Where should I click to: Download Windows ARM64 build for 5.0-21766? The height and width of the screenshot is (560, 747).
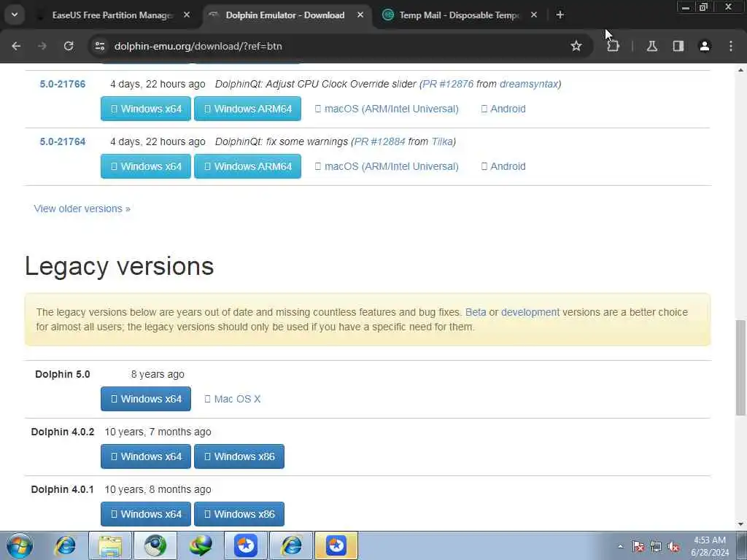pos(248,109)
